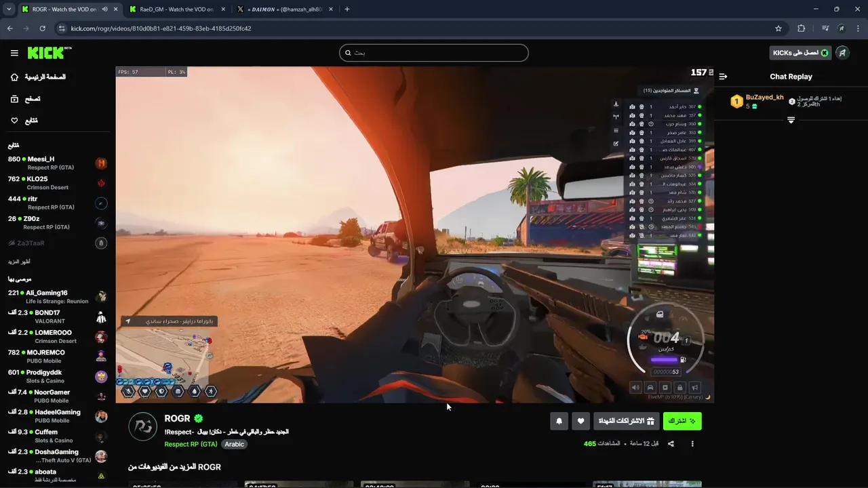This screenshot has width=868, height=488.
Task: Click the video player area
Action: (414, 235)
